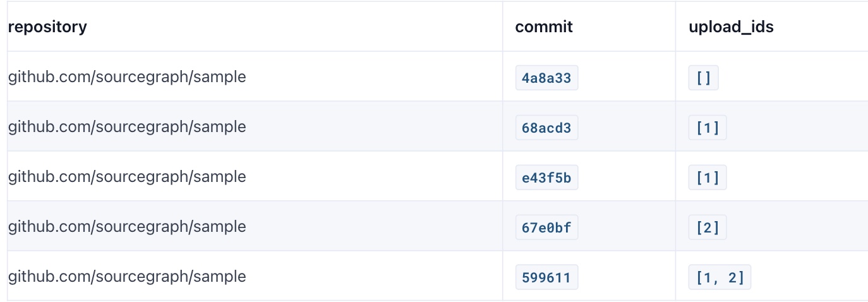868x302 pixels.
Task: Click the repository column header
Action: (47, 27)
